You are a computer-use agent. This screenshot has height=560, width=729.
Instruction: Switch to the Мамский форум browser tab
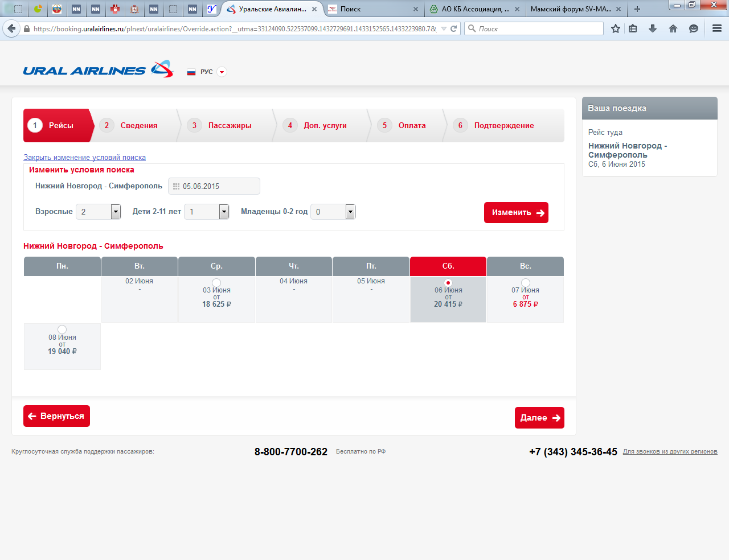(x=571, y=9)
